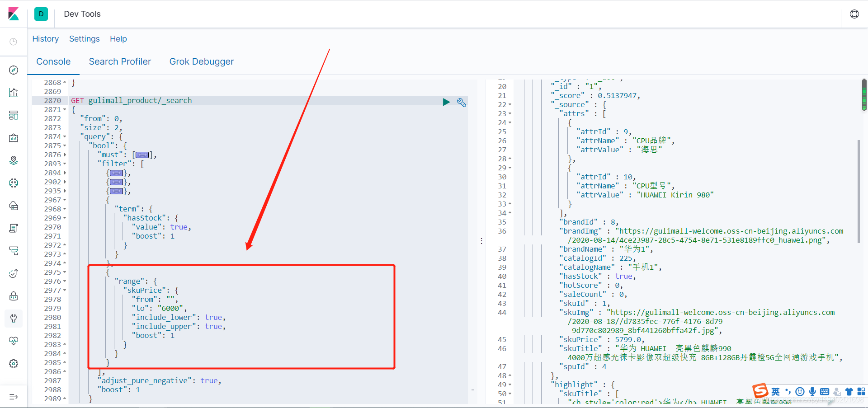Open Visualize chart icon in sidebar
The image size is (868, 408).
click(x=14, y=93)
